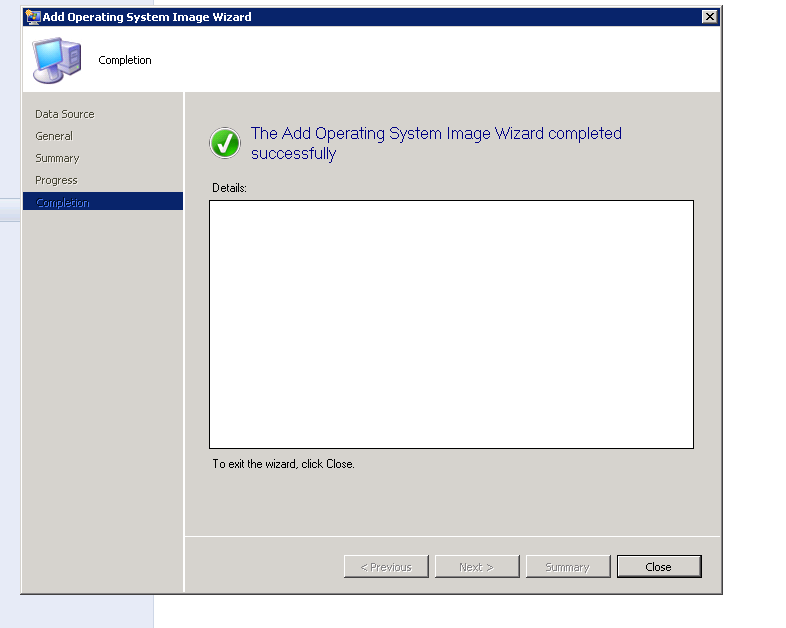Screen dimensions: 786x628
Task: Click the Add Operating System Image Wizard title
Action: coord(147,17)
